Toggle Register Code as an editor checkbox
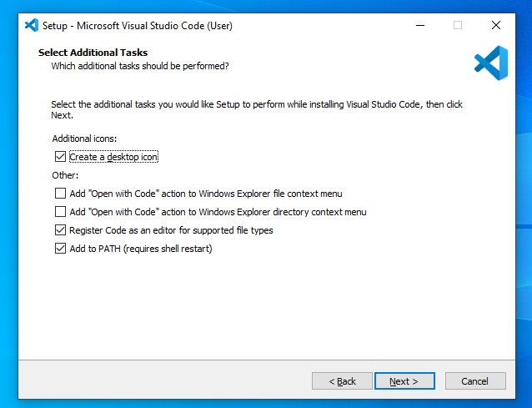Viewport: 532px width, 408px height. (60, 230)
